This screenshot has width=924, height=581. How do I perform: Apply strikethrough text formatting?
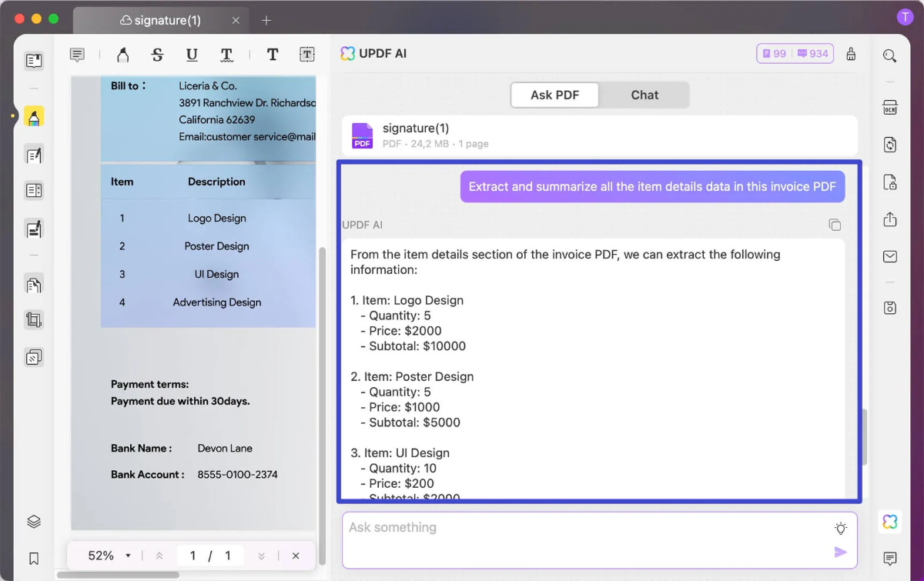[157, 55]
